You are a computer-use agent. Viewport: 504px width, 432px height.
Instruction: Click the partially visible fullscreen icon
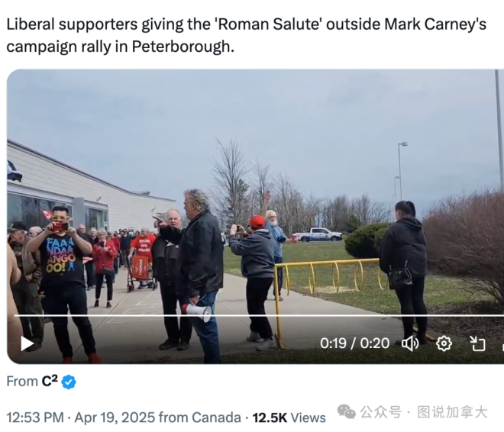(x=502, y=343)
